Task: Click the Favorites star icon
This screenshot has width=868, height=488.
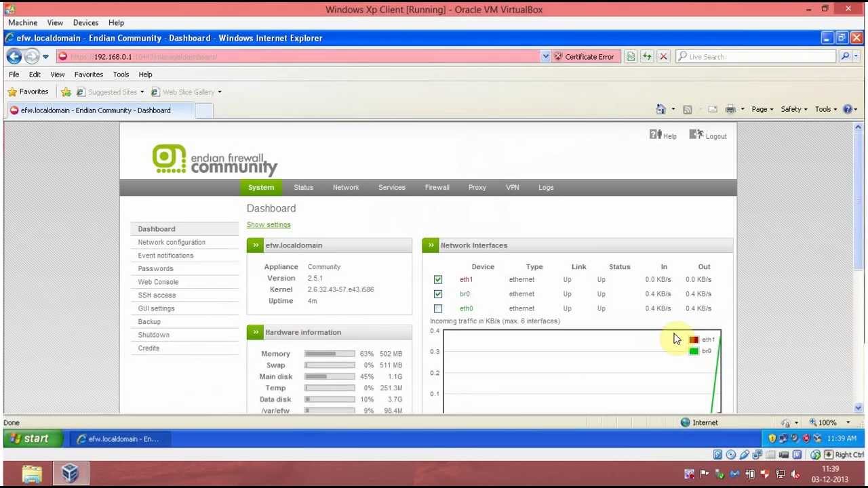Action: (x=12, y=92)
